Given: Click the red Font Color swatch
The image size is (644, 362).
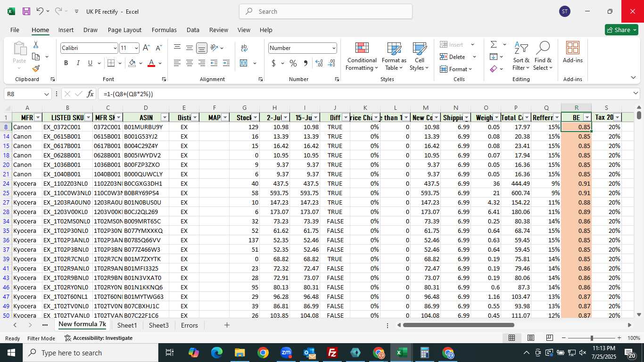Looking at the screenshot, I should [x=151, y=63].
